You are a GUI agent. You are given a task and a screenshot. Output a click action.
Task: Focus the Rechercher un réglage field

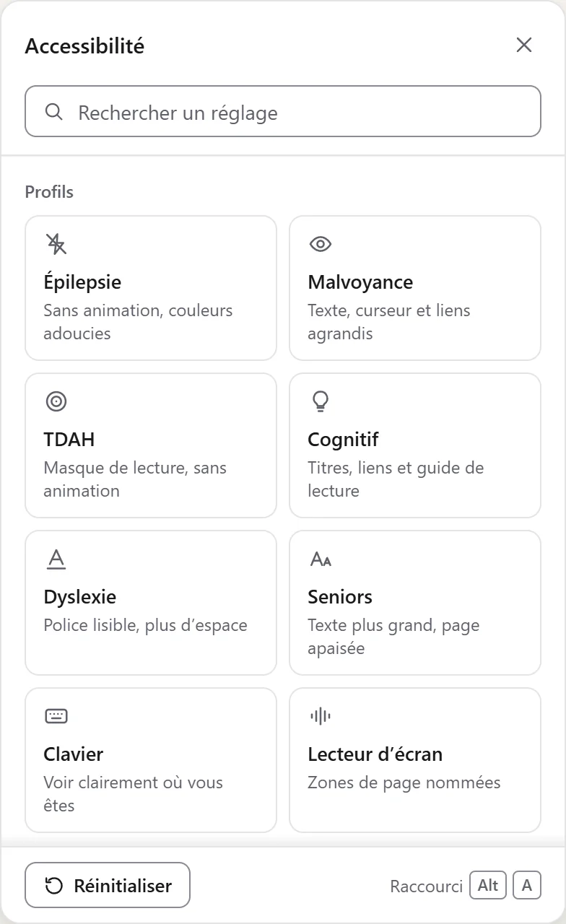tap(283, 111)
